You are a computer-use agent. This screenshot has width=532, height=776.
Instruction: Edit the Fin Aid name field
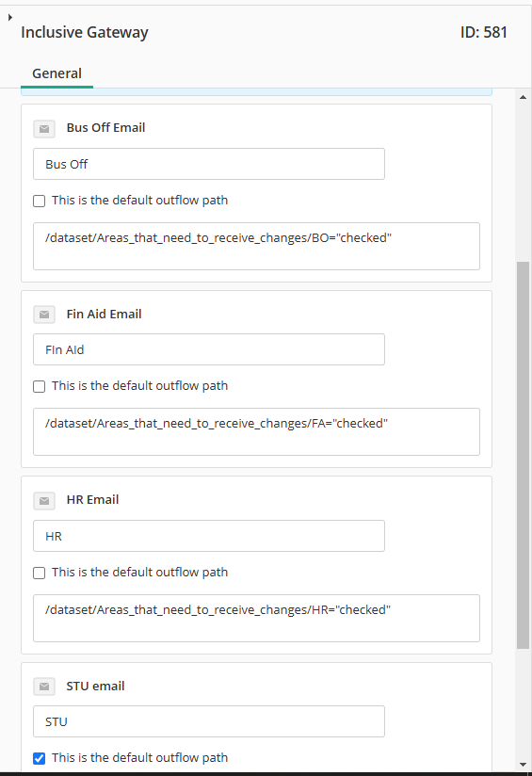209,349
